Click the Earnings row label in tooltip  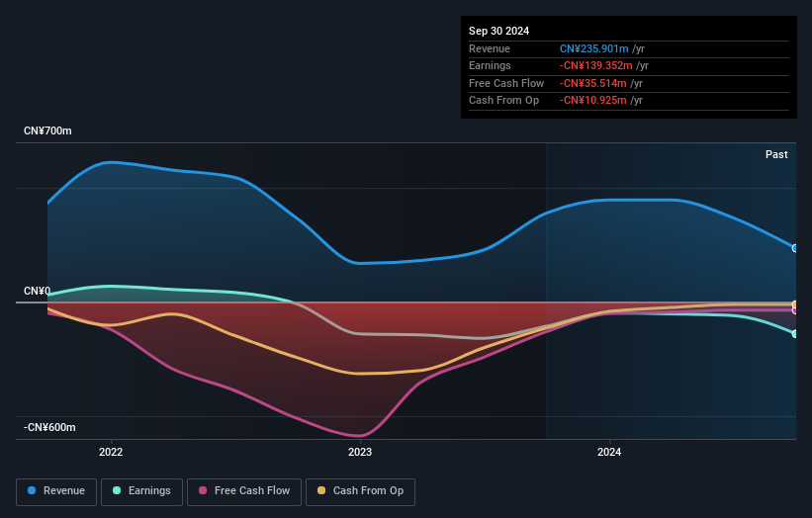click(x=490, y=65)
